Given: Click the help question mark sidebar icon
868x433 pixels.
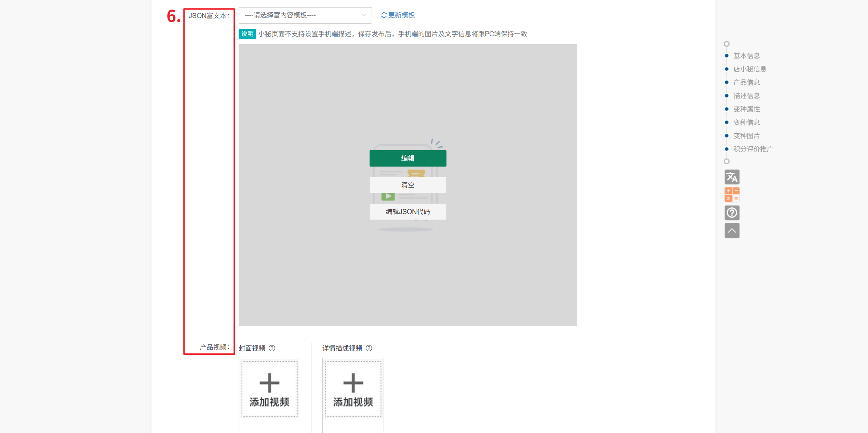Looking at the screenshot, I should 732,213.
